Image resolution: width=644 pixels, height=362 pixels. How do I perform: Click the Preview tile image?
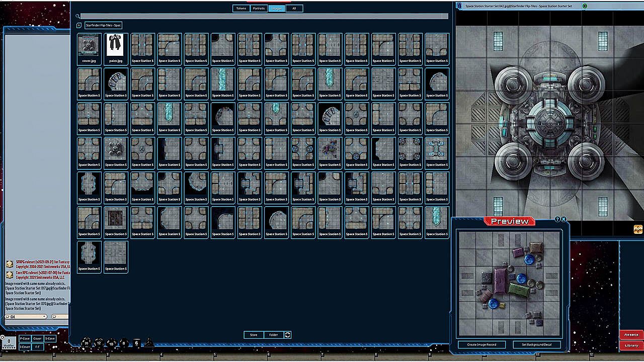pyautogui.click(x=509, y=283)
